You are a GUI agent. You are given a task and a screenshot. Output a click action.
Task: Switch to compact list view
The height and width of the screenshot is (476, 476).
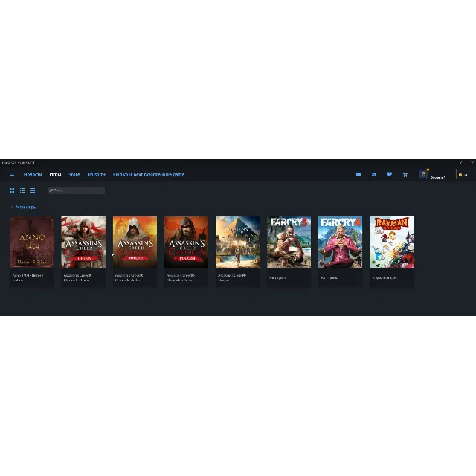pyautogui.click(x=33, y=190)
